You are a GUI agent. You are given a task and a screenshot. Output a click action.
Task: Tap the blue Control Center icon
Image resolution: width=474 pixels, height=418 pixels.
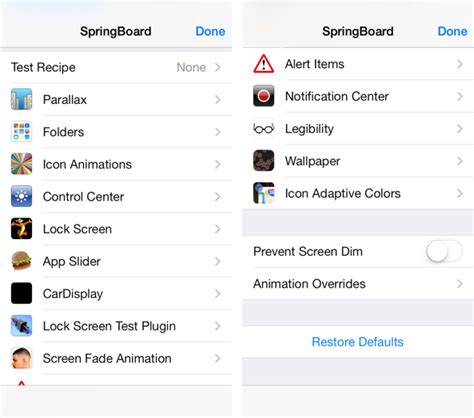pos(21,196)
